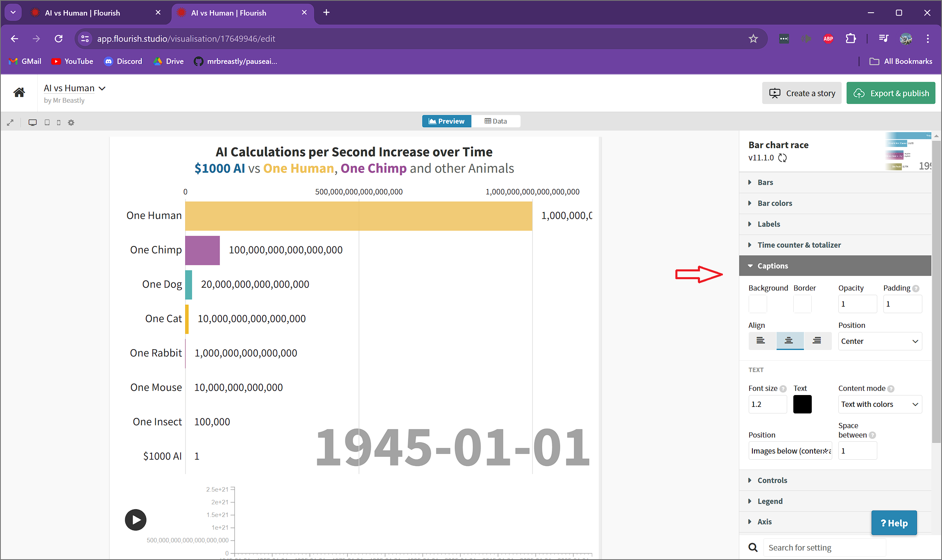Switch to the Preview tab

446,121
